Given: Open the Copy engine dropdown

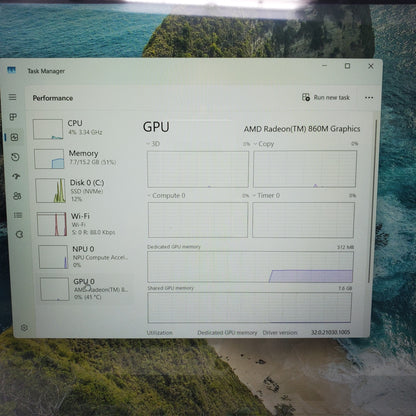Looking at the screenshot, I should click(x=264, y=144).
